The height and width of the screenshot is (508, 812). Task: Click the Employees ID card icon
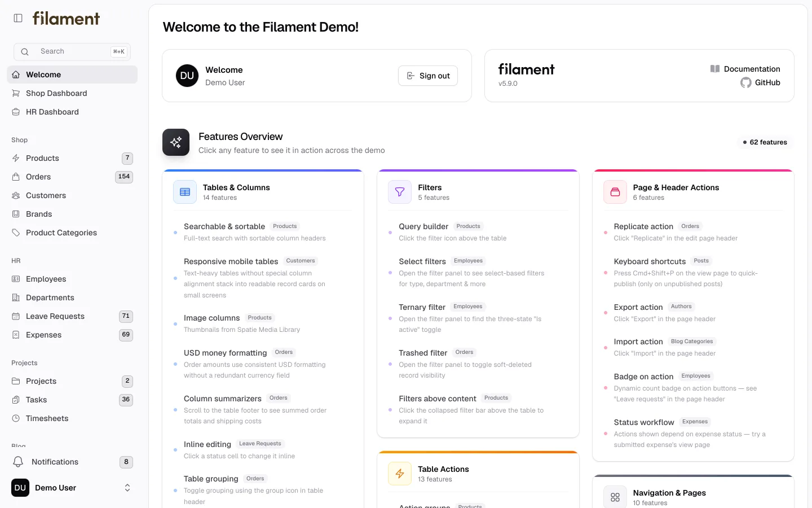pyautogui.click(x=16, y=279)
